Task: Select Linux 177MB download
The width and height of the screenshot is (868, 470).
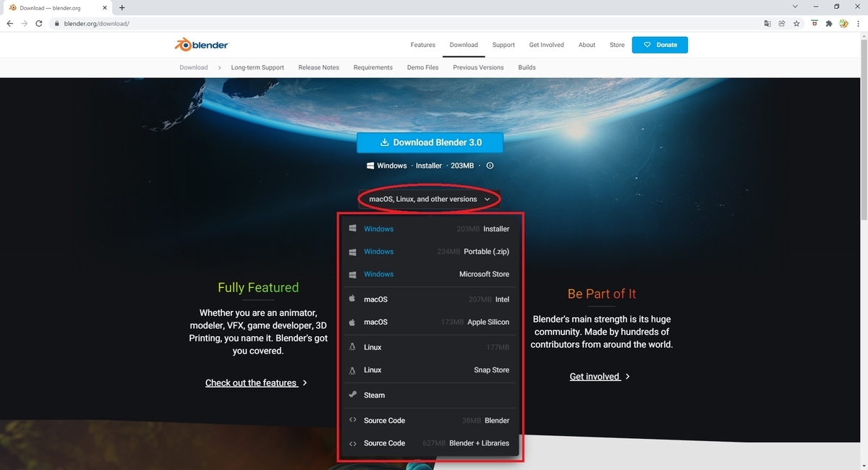Action: (x=430, y=347)
